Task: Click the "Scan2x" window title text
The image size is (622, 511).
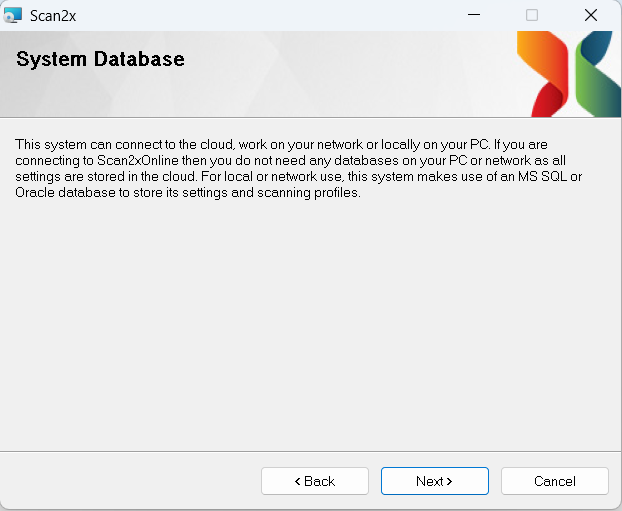Action: coord(52,15)
